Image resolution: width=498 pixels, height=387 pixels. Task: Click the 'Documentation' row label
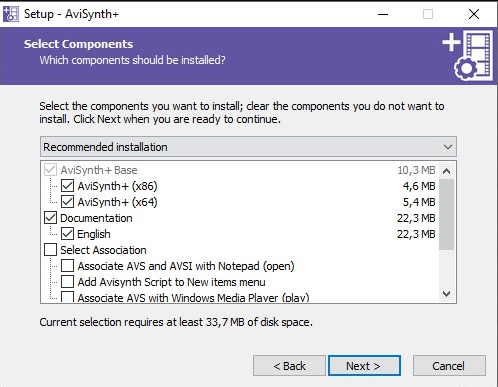coord(96,218)
